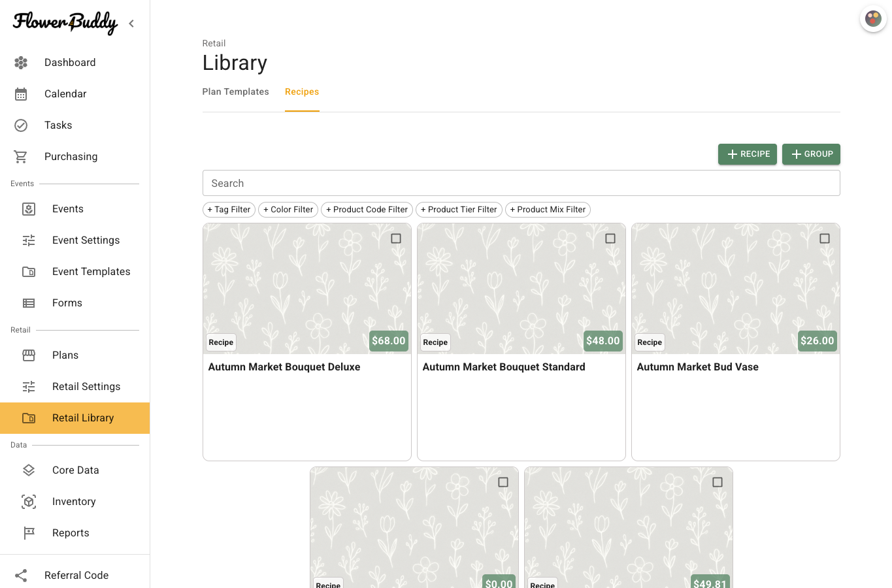The width and height of the screenshot is (892, 588).
Task: Navigate to Purchasing
Action: pos(74,157)
